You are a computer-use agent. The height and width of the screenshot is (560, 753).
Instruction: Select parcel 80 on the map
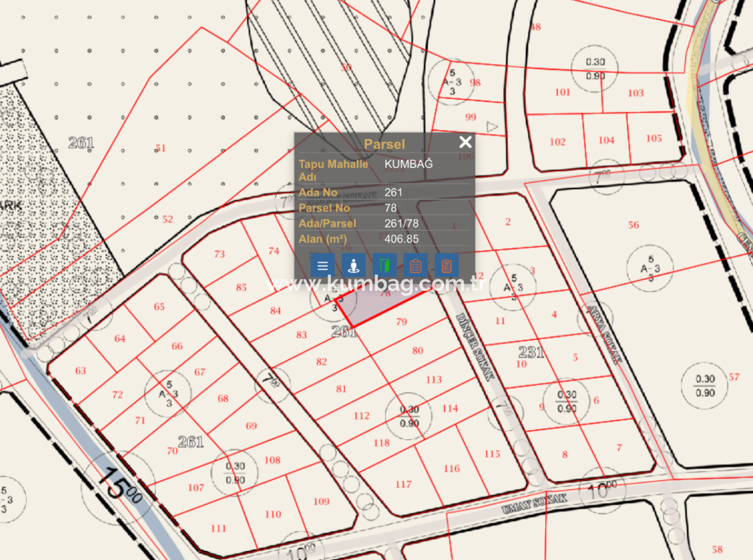[x=417, y=350]
